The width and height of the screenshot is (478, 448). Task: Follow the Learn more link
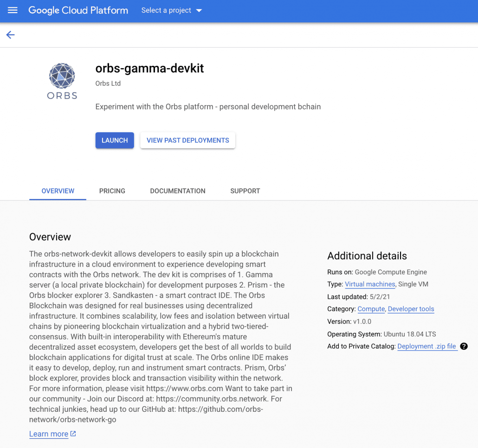(49, 434)
